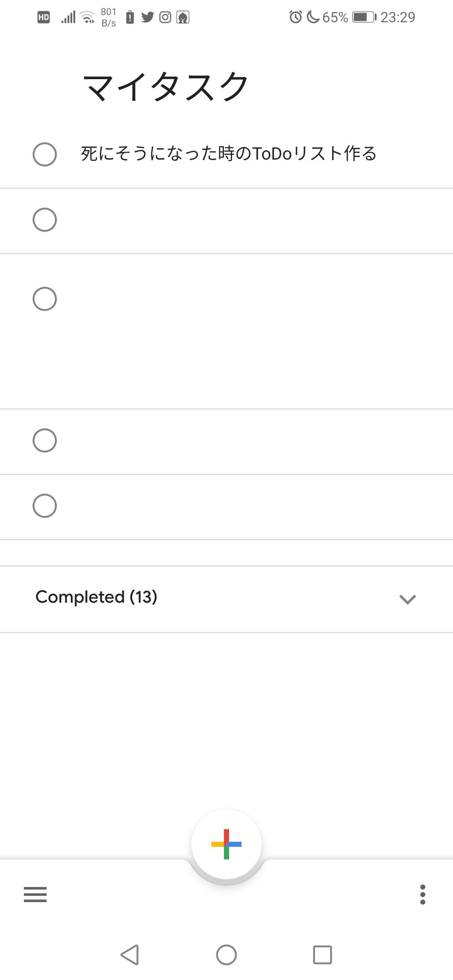Tap the マイタスク list title
Viewport: 453px width, 980px height.
click(166, 87)
